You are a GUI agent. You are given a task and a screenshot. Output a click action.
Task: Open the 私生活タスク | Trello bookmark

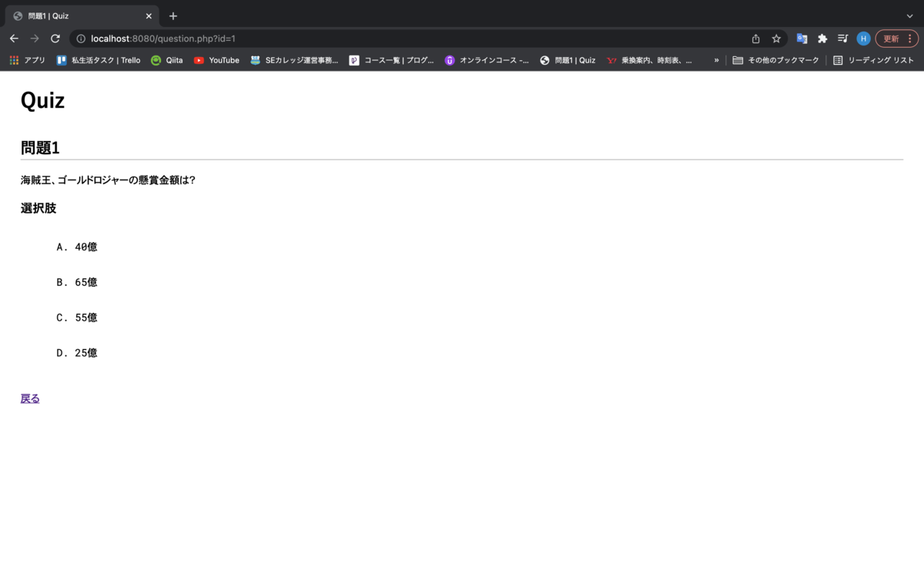(99, 60)
